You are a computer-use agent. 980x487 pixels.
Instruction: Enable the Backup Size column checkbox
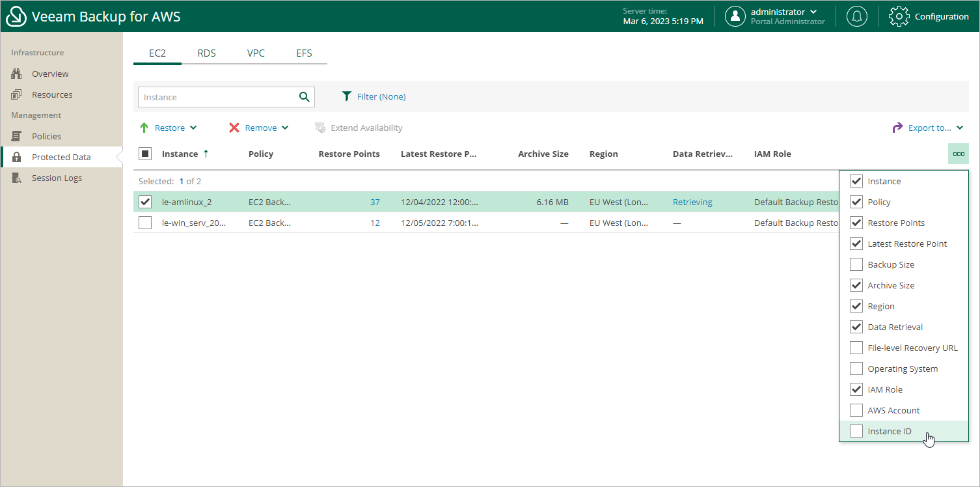[856, 264]
